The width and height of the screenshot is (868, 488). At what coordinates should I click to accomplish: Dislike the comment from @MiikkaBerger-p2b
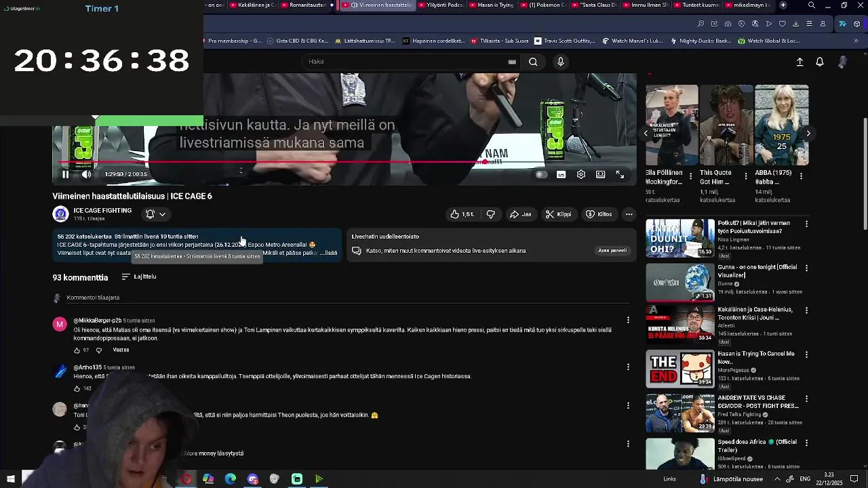point(99,350)
